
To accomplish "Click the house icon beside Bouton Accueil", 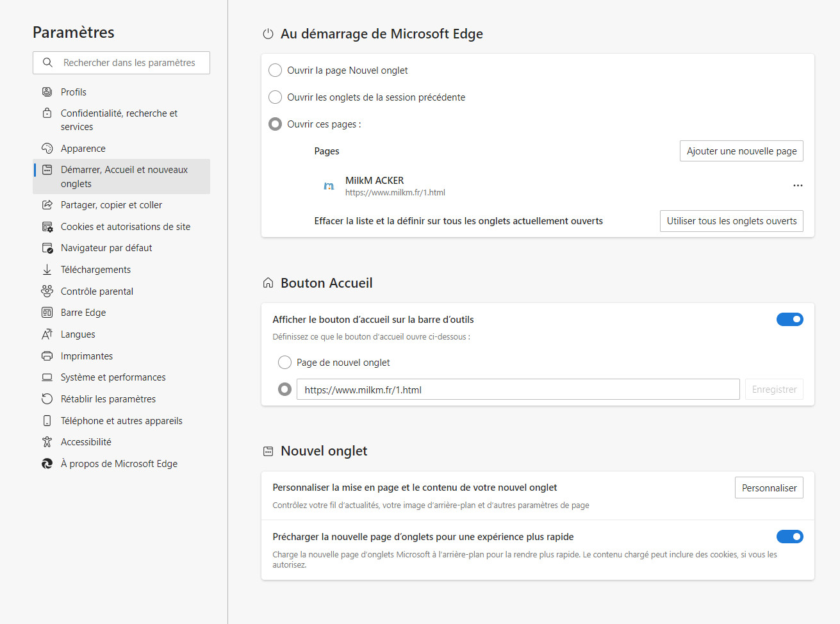I will (268, 283).
